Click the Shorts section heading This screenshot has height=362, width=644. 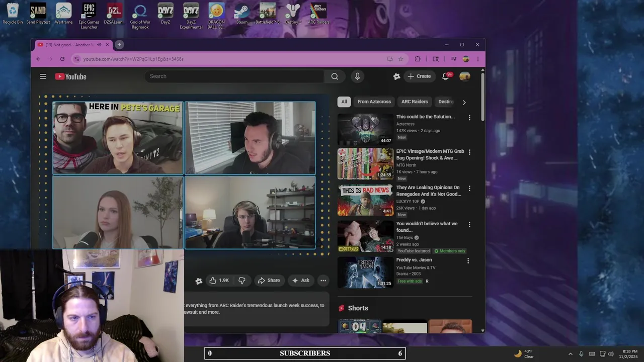[358, 308]
